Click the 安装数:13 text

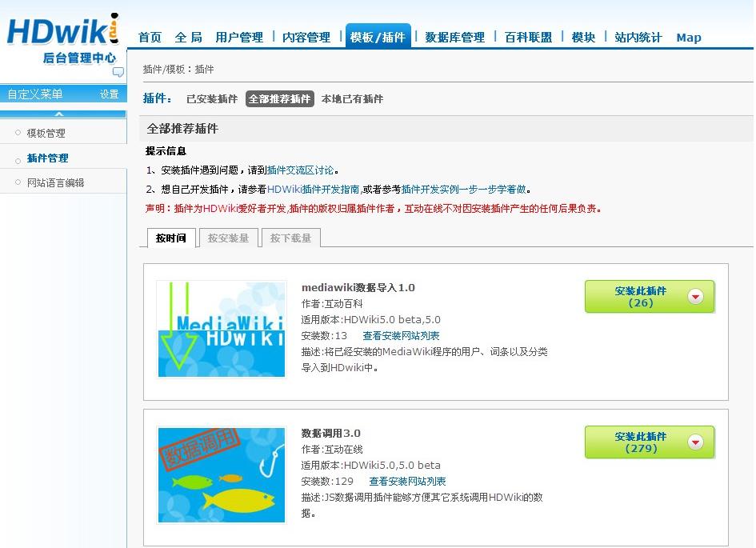point(324,335)
